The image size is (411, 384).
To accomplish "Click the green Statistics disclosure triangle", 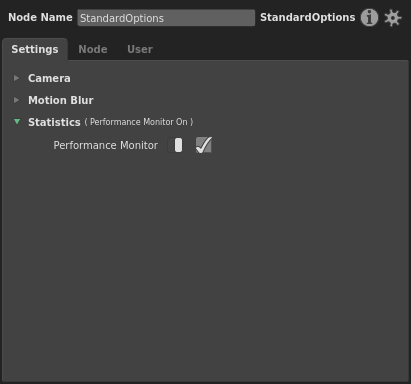I will pyautogui.click(x=17, y=122).
